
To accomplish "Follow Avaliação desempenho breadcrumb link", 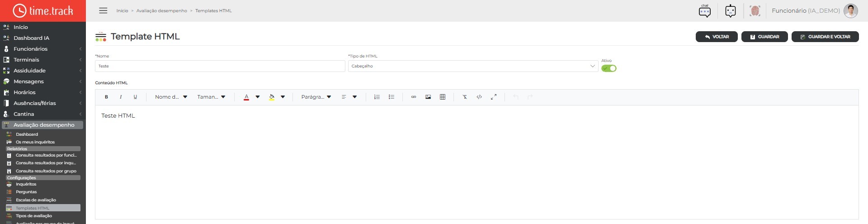I will pos(161,11).
